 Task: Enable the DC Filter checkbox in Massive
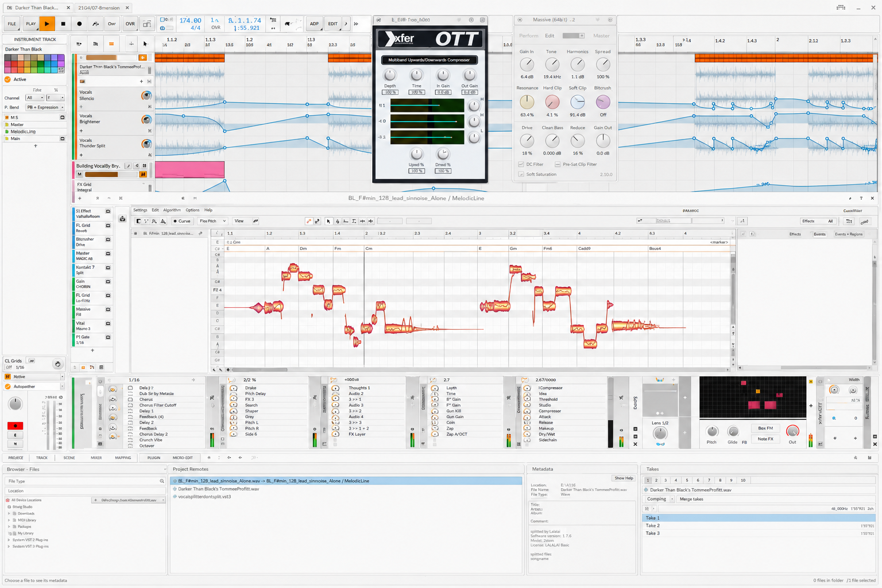point(521,164)
